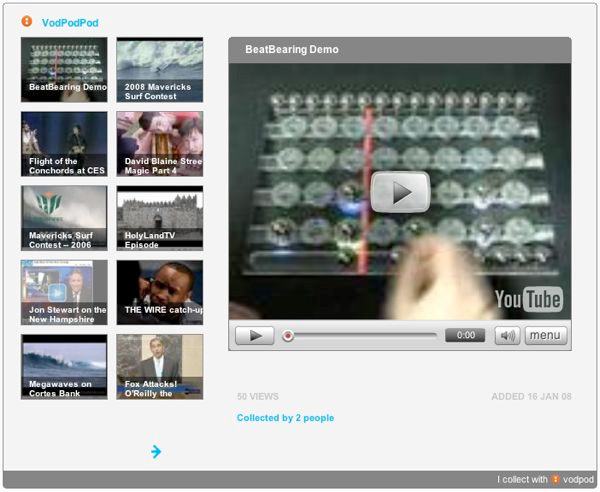600x492 pixels.
Task: Click the red playhead knob
Action: [x=288, y=336]
